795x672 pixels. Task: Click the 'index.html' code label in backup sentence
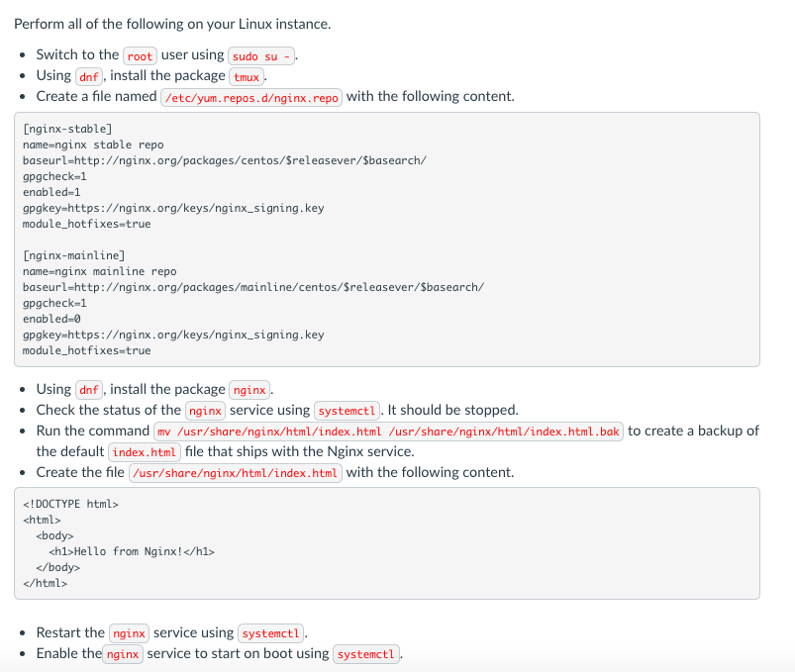(144, 452)
